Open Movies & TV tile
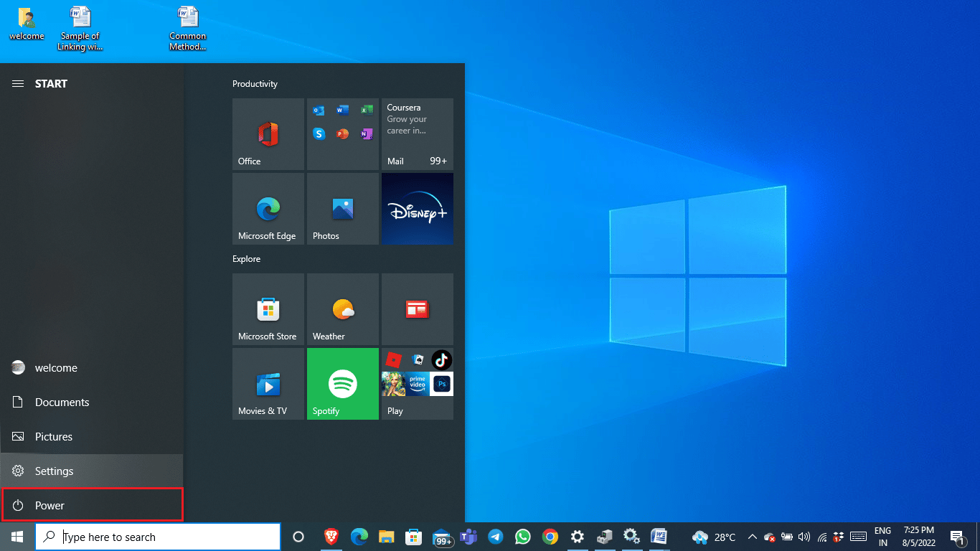This screenshot has width=980, height=551. click(268, 384)
